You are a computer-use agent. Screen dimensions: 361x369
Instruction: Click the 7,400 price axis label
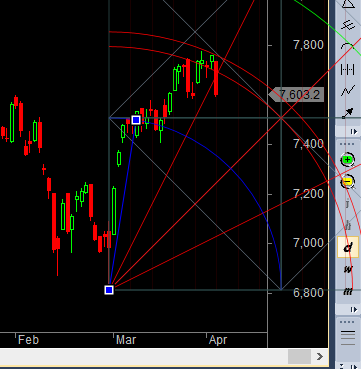click(x=308, y=144)
